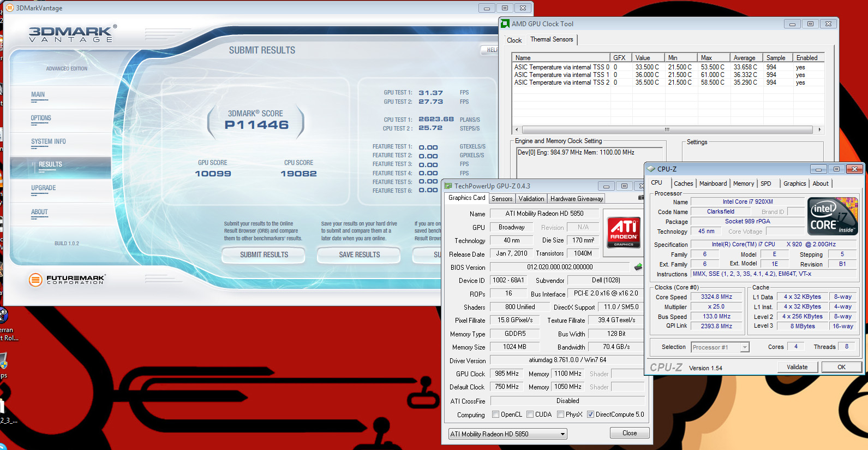This screenshot has height=450, width=868.
Task: Open the MAIN section in 3DMark sidebar
Action: coord(38,94)
